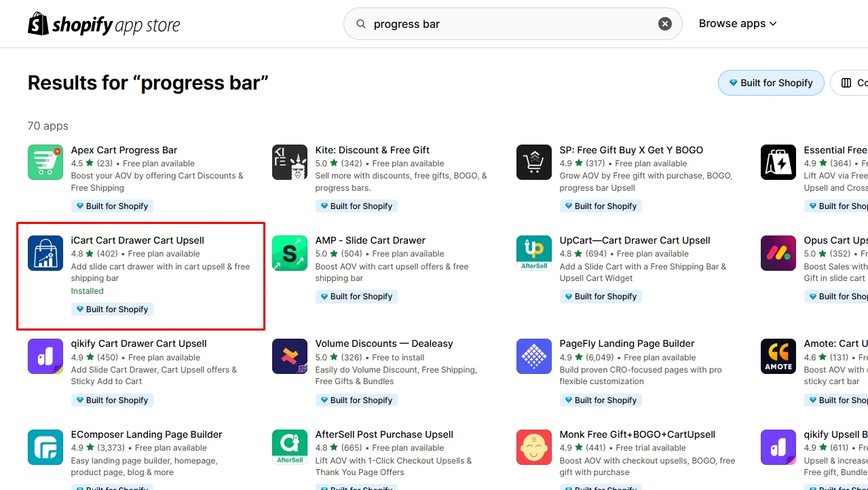Open AMP - Slide Cart Drawer link

[x=371, y=240]
